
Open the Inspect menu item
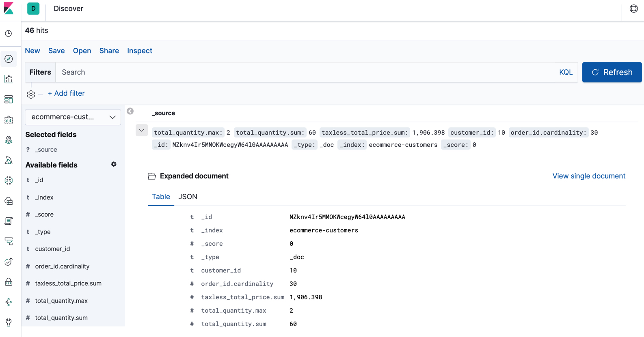[140, 51]
